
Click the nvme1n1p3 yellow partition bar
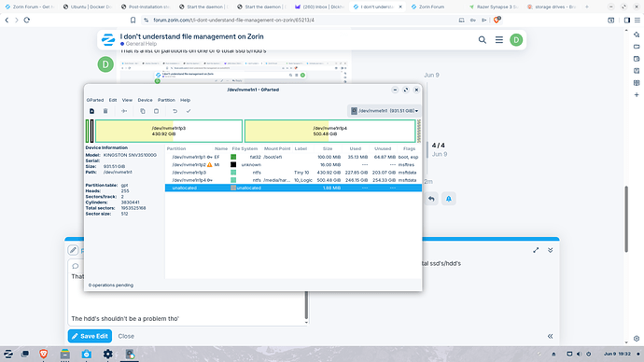[169, 131]
